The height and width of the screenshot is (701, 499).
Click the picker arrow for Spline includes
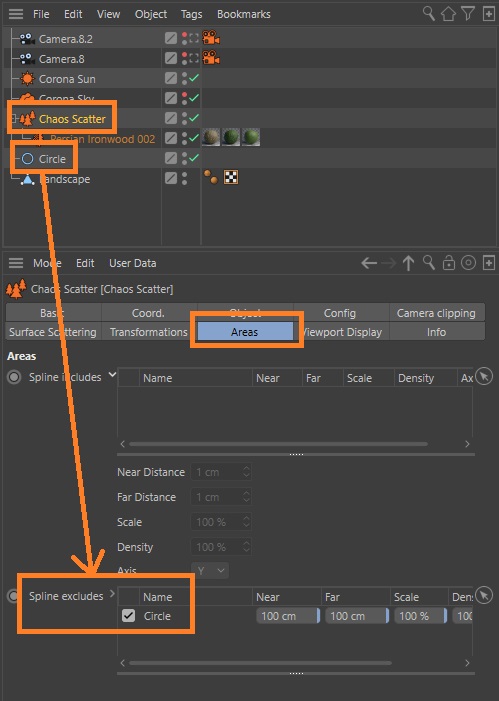[484, 376]
